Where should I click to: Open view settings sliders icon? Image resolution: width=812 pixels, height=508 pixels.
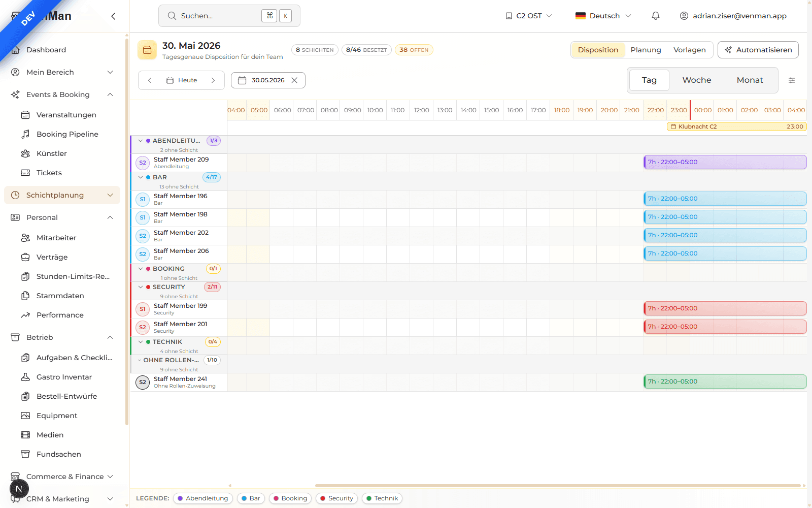pyautogui.click(x=792, y=80)
